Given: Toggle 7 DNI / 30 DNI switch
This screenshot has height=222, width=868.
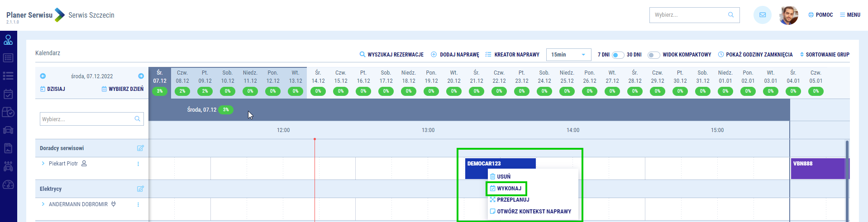Looking at the screenshot, I should click(x=618, y=55).
